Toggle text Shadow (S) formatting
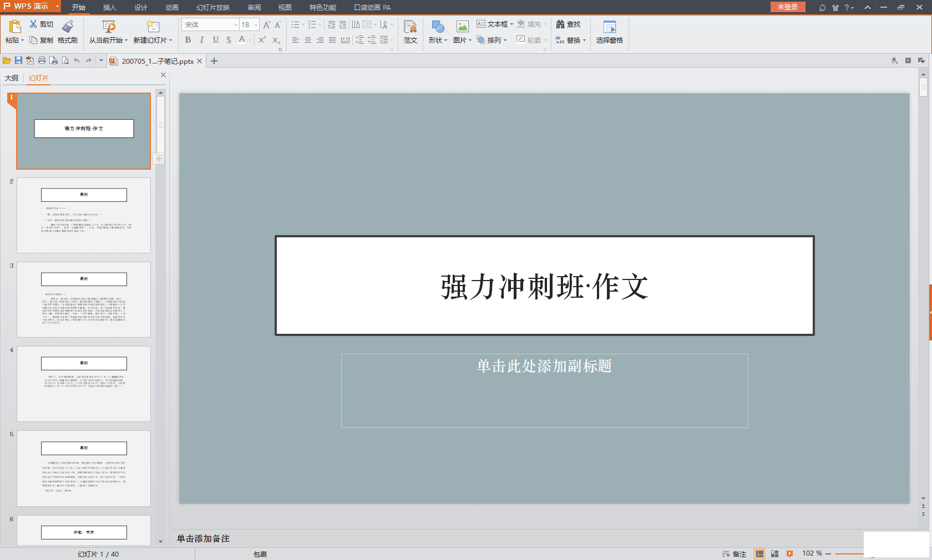 (229, 40)
